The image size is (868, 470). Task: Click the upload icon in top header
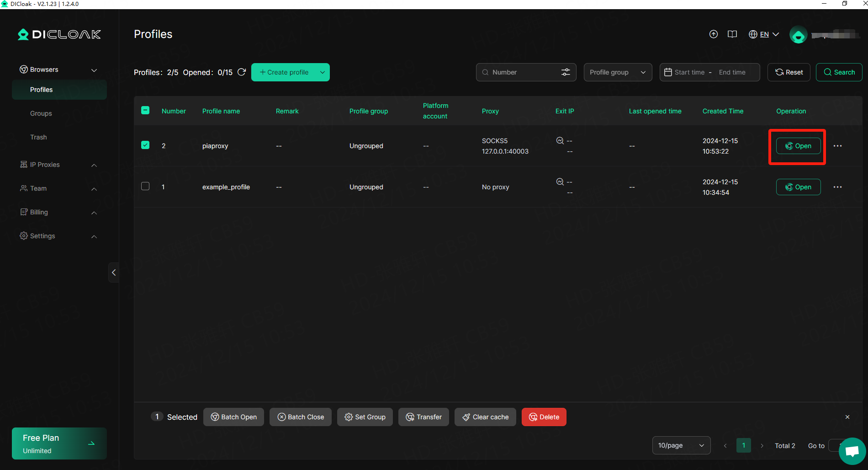click(713, 34)
